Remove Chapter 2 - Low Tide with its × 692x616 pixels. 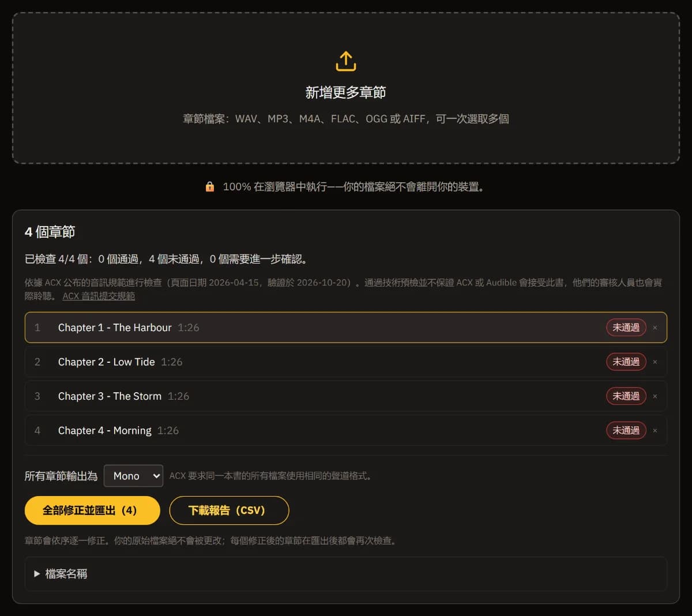pyautogui.click(x=655, y=362)
